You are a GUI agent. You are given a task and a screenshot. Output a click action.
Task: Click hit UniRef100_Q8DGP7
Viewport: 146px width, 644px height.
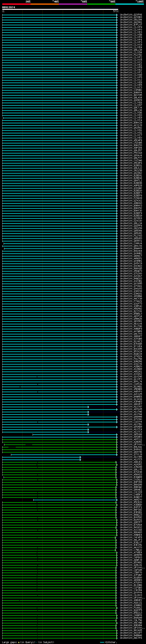click(131, 337)
